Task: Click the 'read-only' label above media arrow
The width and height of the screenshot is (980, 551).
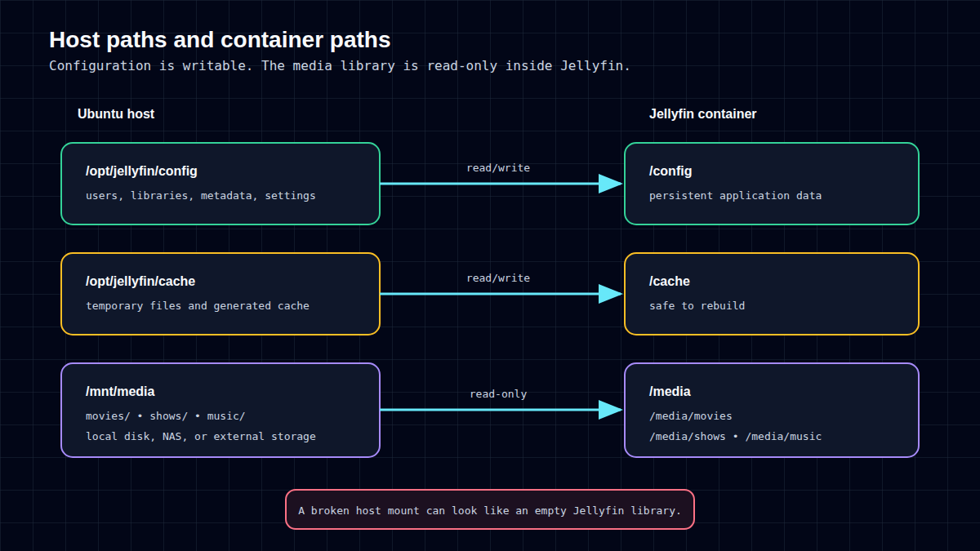Action: click(498, 394)
